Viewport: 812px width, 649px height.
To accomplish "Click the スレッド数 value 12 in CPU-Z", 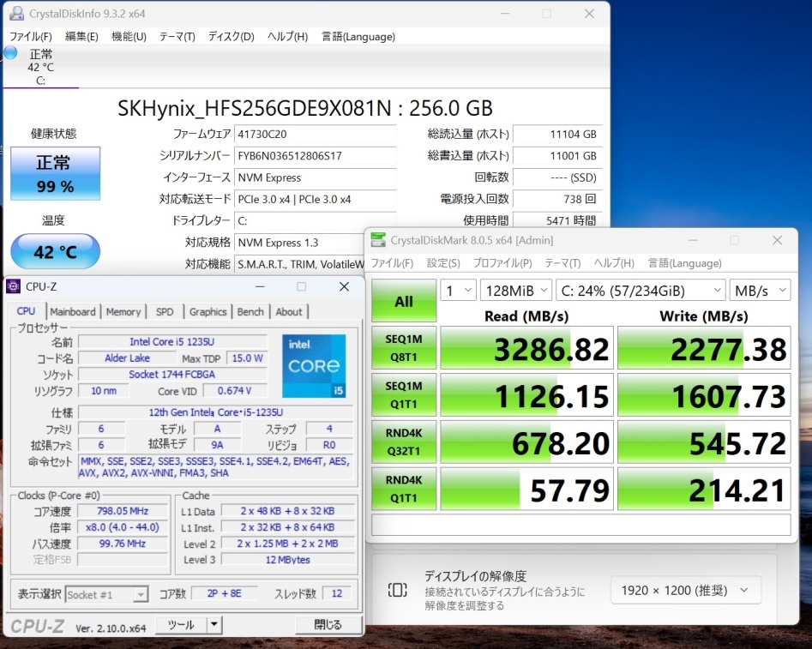I will [x=337, y=593].
